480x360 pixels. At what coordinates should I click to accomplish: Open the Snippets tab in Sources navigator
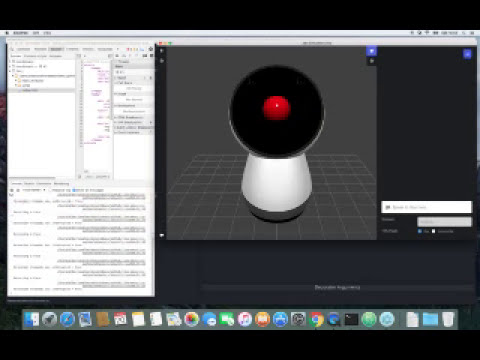[x=55, y=56]
